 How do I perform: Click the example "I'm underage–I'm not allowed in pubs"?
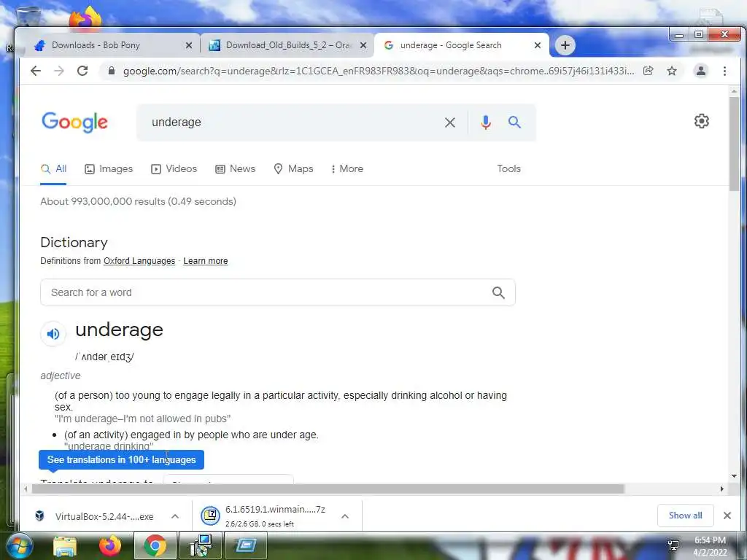coord(142,419)
